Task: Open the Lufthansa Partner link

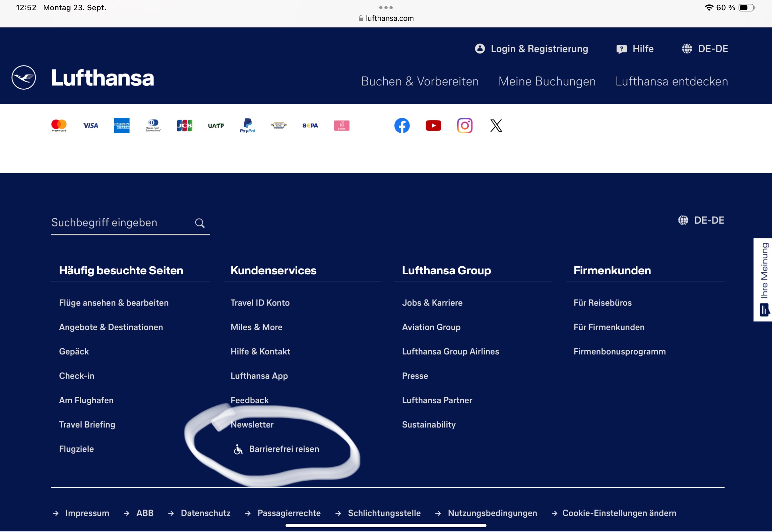Action: [437, 400]
